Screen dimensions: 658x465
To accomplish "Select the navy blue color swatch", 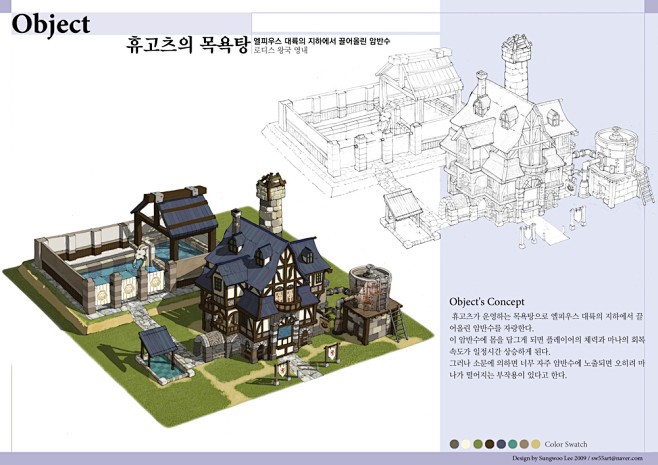I will 501,443.
